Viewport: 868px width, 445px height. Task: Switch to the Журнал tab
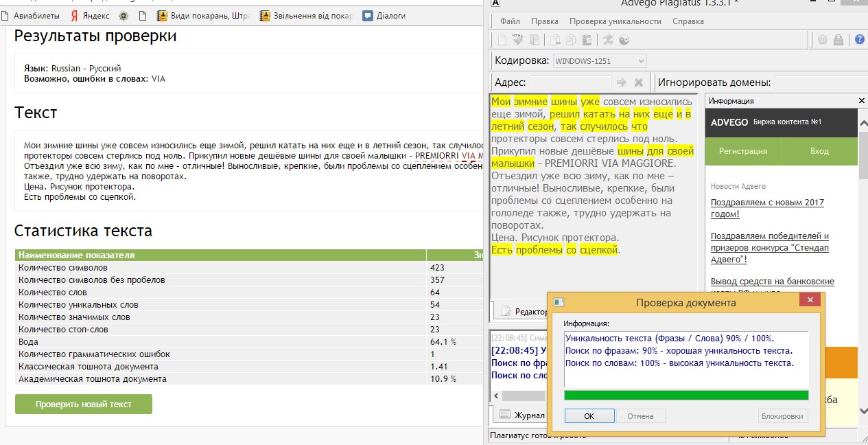pyautogui.click(x=521, y=415)
